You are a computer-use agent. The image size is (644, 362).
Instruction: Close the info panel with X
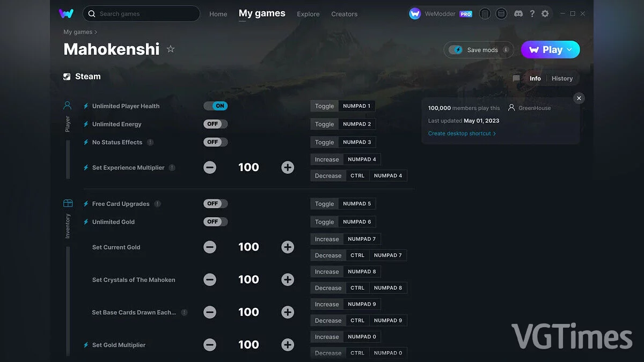579,98
